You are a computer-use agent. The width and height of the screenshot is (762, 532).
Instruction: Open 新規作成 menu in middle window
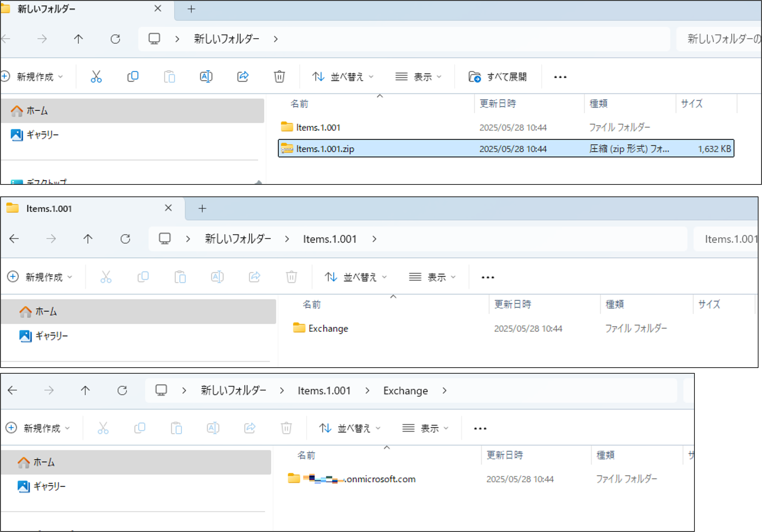(40, 277)
